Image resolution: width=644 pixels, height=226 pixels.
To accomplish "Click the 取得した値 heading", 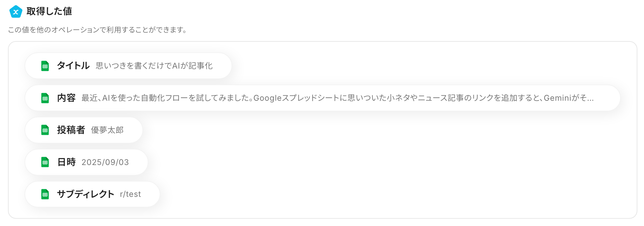I will [49, 11].
